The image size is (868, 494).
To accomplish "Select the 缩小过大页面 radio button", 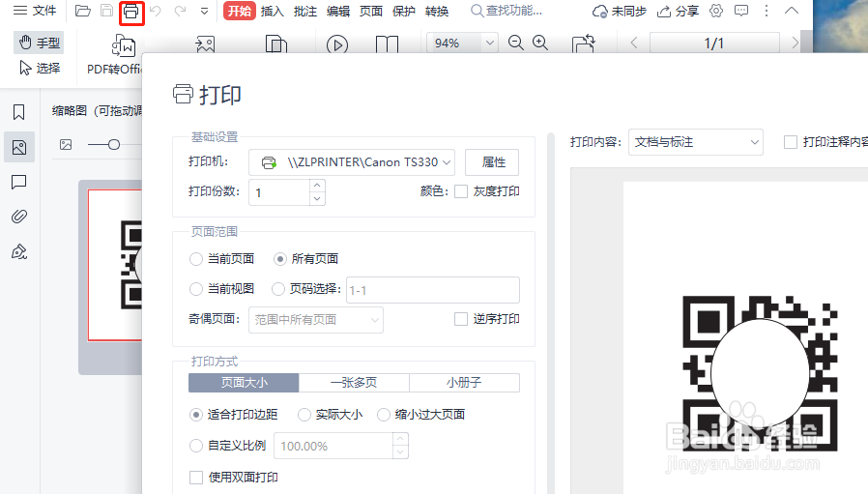I will point(384,415).
